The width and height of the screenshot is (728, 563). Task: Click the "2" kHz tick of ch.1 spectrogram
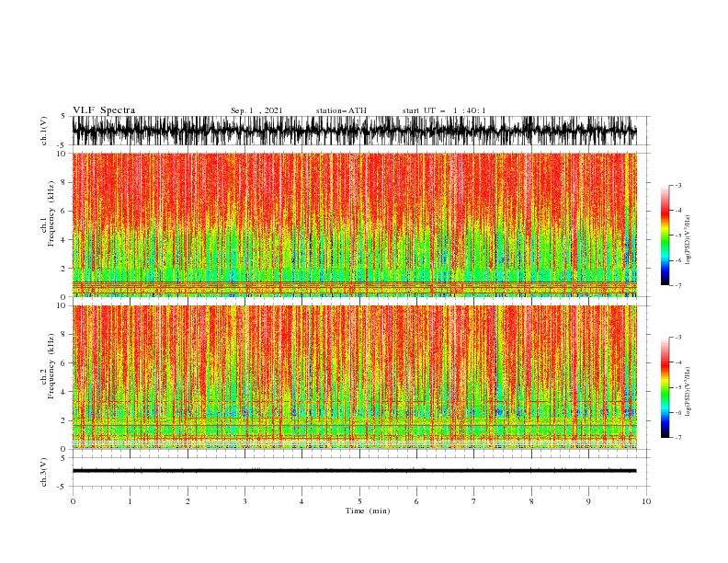(x=64, y=269)
